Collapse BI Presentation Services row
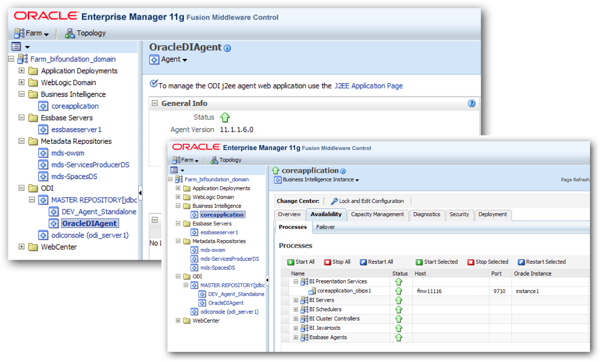Viewport: 600px width, 362px height. [295, 282]
